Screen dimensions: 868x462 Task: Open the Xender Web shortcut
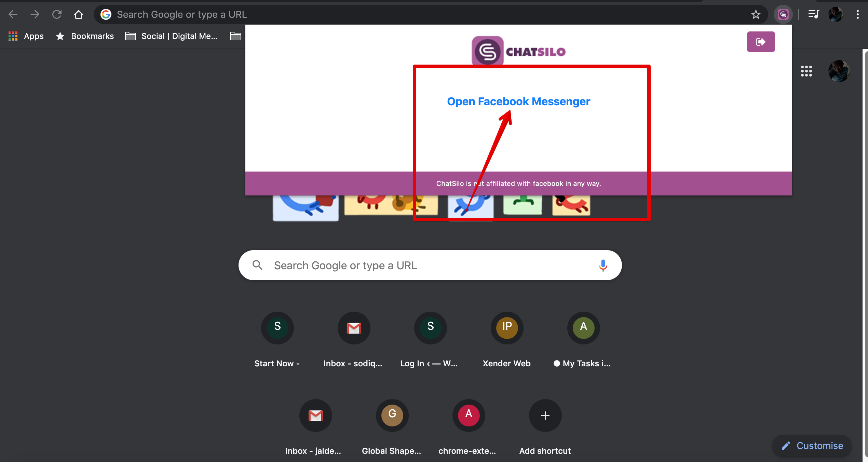507,328
